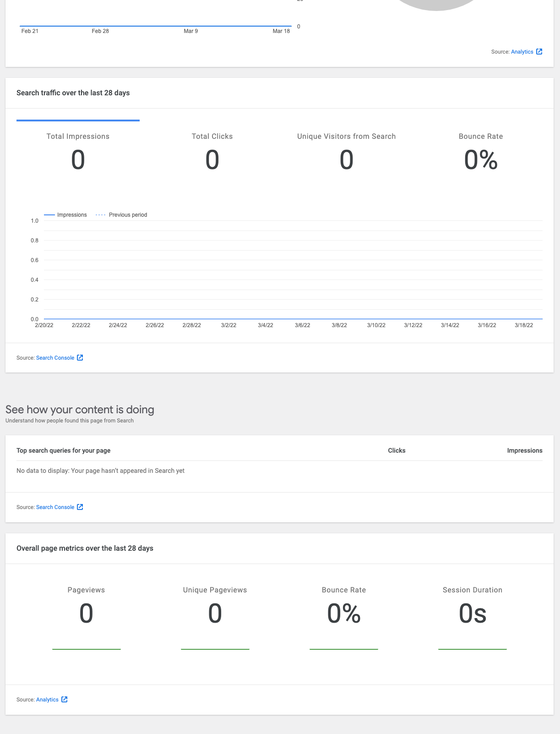The image size is (560, 734).
Task: Click external-link icon beside Analytics under page metrics
Action: pyautogui.click(x=65, y=699)
